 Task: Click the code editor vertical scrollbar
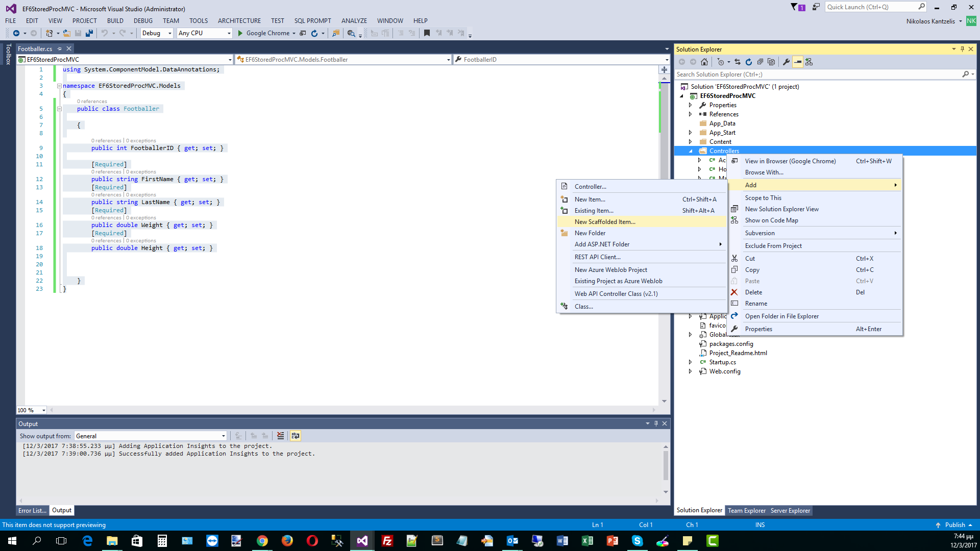(664, 240)
